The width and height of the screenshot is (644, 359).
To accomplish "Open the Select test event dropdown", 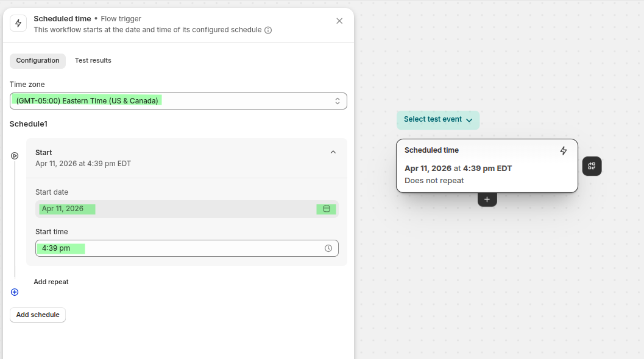I will point(437,120).
